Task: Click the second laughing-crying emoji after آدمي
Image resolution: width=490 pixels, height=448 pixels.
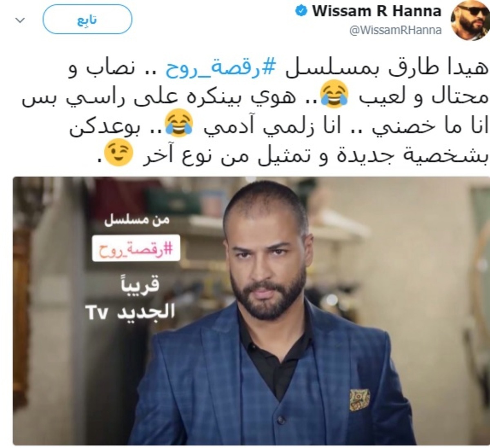Action: click(179, 124)
